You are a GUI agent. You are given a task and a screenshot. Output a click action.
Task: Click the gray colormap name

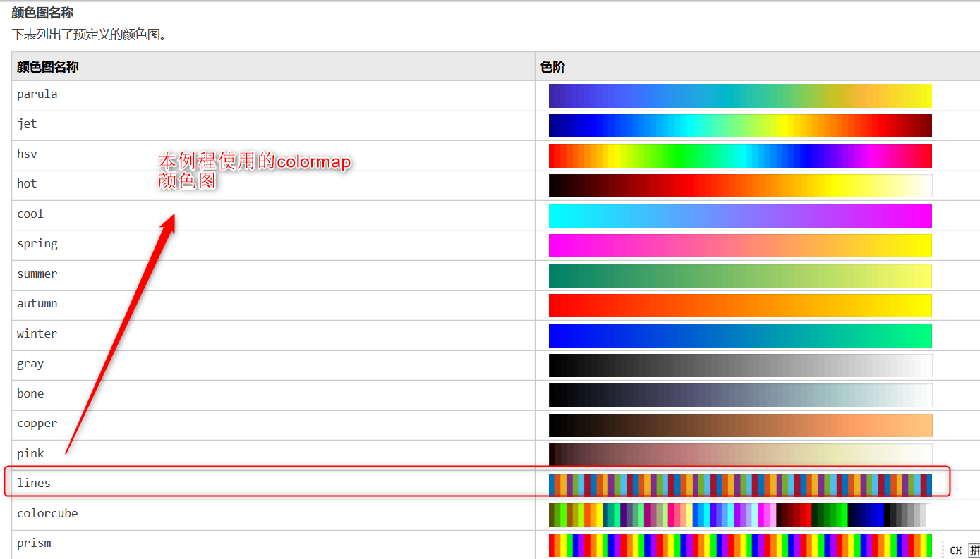tap(30, 364)
